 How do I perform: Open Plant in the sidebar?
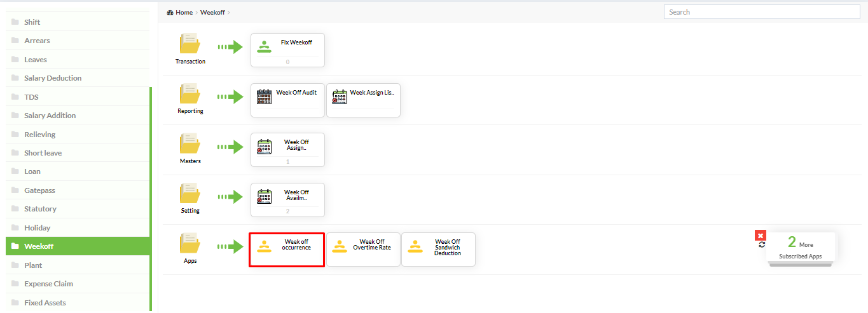[x=78, y=265]
